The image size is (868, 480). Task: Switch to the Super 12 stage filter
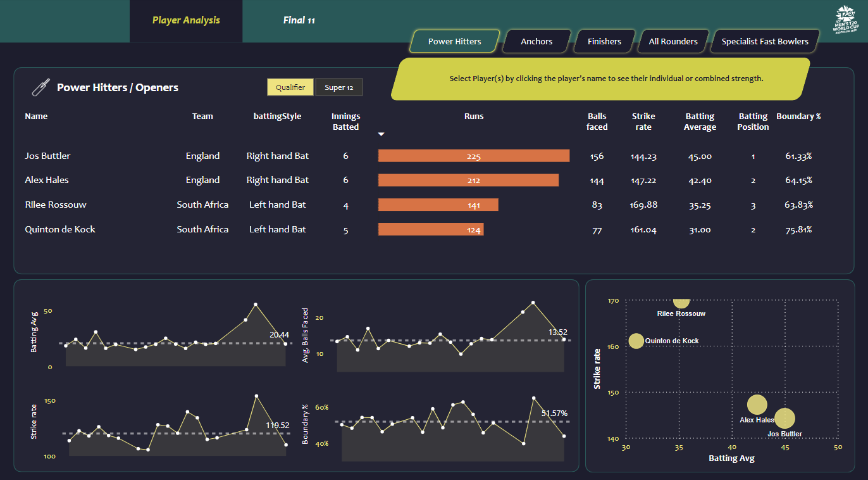339,87
